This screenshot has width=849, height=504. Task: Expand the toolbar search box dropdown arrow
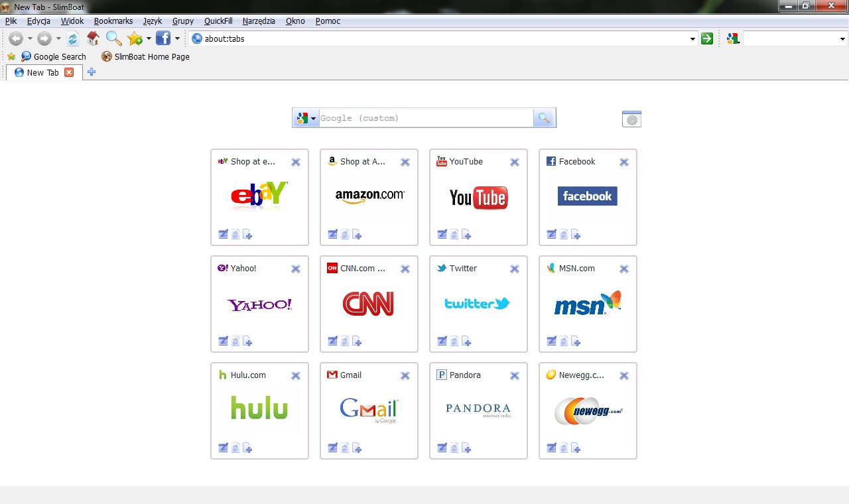point(842,39)
